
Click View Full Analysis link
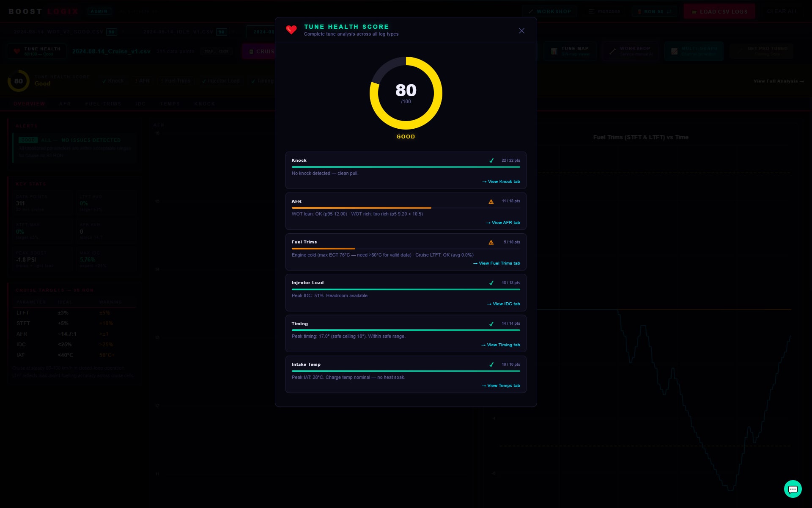tap(779, 81)
